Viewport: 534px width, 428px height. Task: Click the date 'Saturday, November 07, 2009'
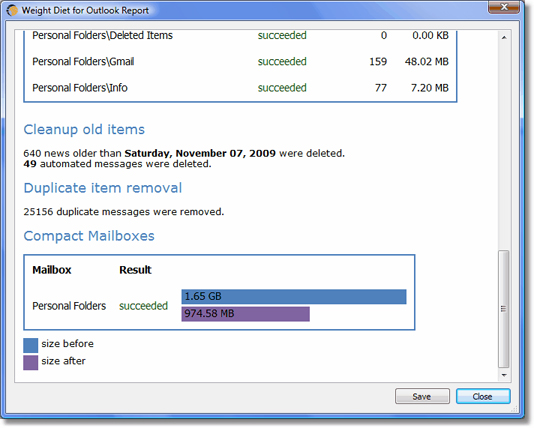click(200, 153)
